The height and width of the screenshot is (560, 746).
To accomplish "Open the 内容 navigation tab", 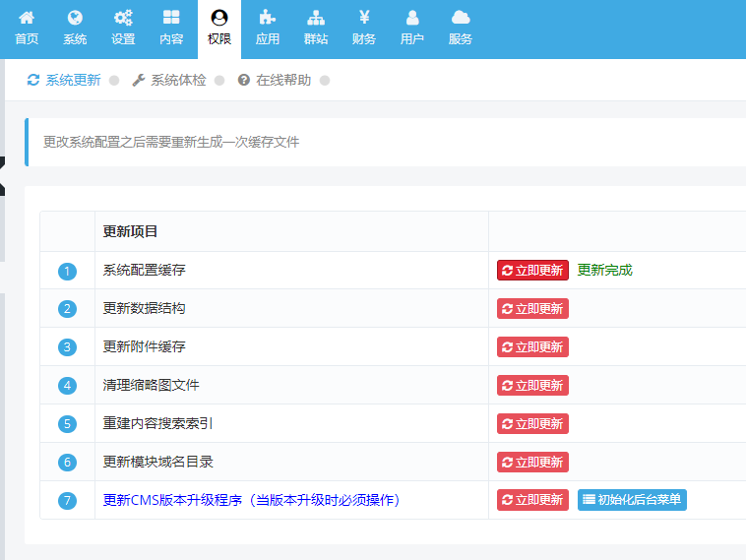I will (171, 29).
